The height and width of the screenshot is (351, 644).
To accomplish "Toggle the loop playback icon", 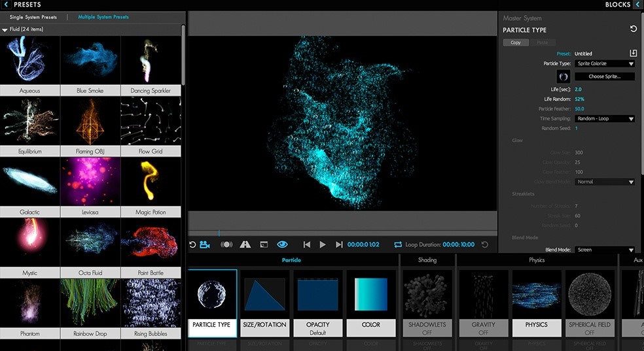I will tap(397, 244).
